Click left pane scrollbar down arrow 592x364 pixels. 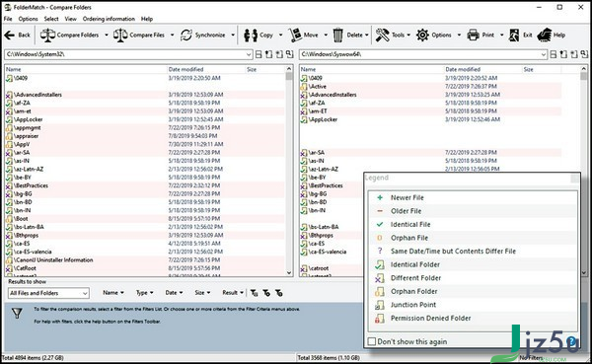coord(289,272)
